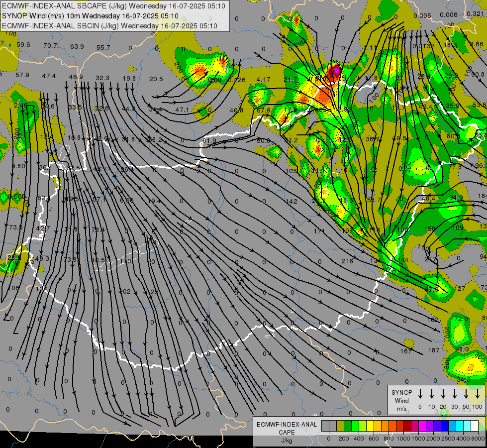Click the map value 72.0
487x448 pixels.
[x=461, y=319]
